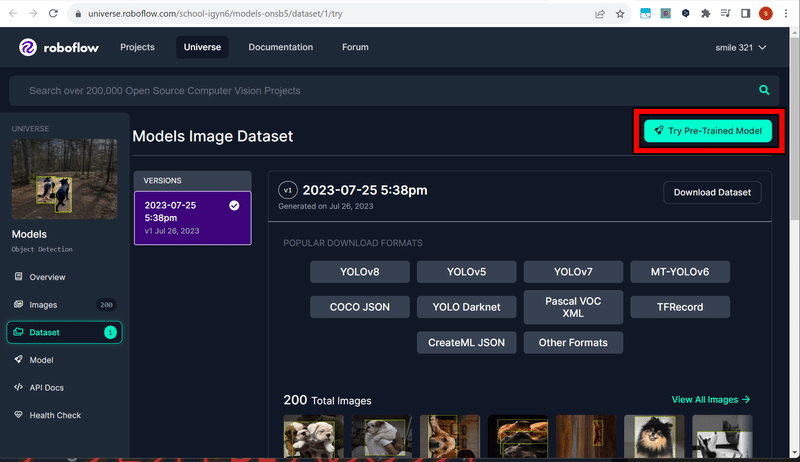Choose YOLOv7 download format

click(573, 272)
